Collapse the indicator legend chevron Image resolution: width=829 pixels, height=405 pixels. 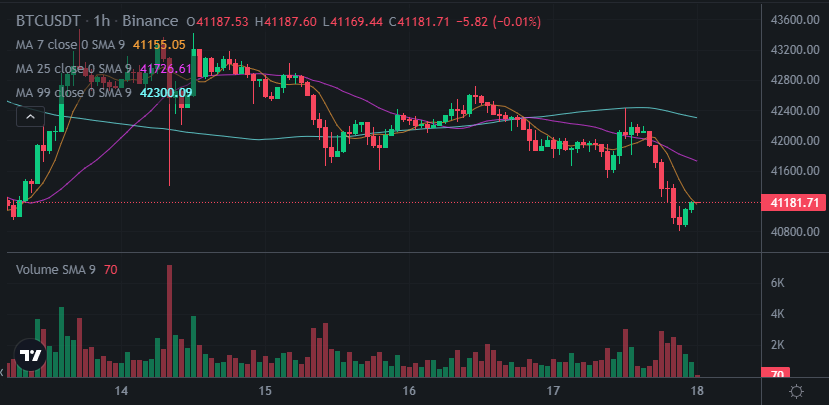pyautogui.click(x=30, y=116)
